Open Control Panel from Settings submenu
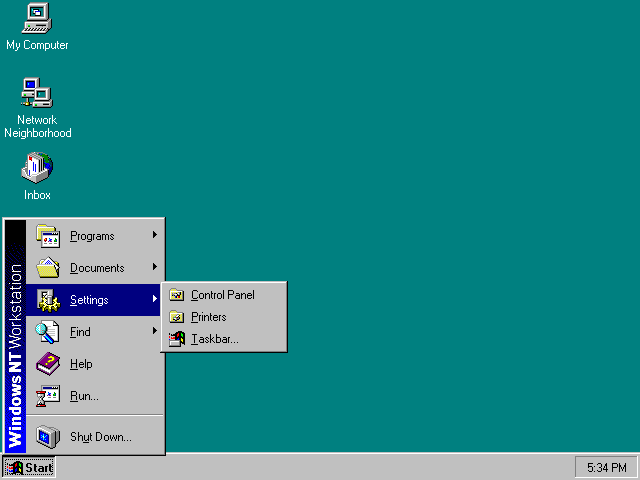 pos(224,295)
